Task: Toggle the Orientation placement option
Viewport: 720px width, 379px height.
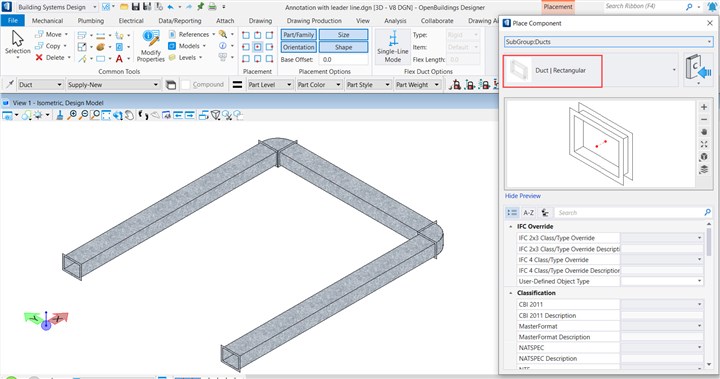Action: click(298, 47)
